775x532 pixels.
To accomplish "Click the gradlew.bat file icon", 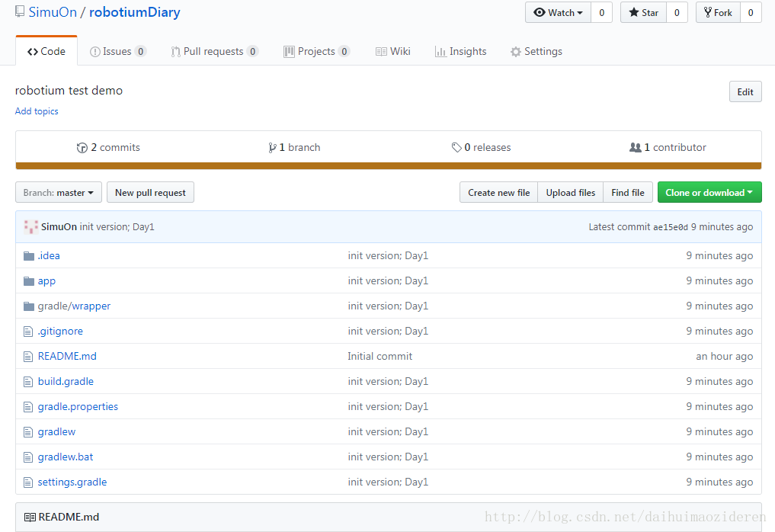I will (28, 457).
